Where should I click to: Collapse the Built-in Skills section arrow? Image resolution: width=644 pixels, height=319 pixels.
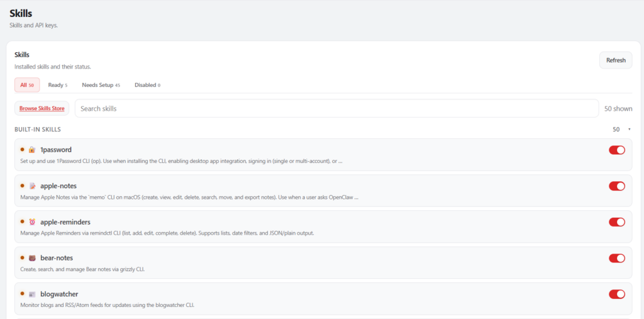[x=629, y=130]
